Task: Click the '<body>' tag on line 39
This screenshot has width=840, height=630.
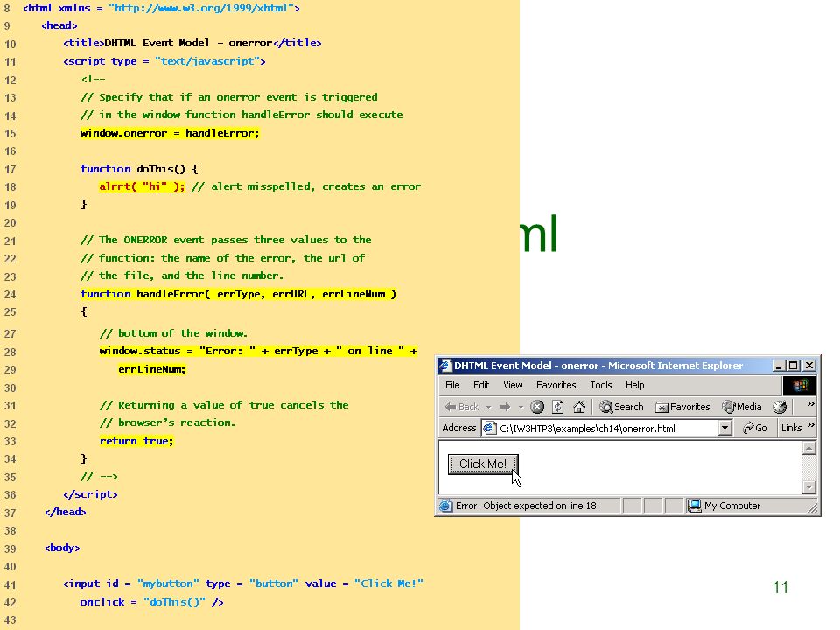Action: 62,548
